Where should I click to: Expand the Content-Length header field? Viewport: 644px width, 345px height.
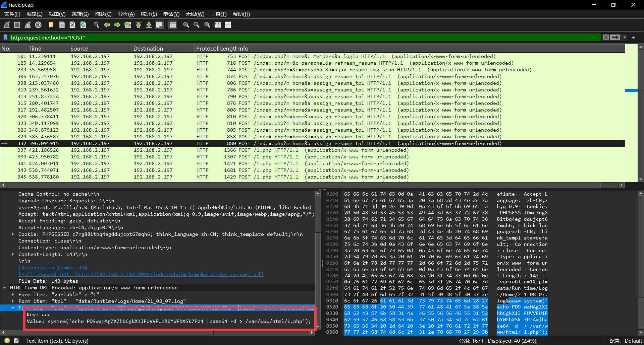coord(13,254)
